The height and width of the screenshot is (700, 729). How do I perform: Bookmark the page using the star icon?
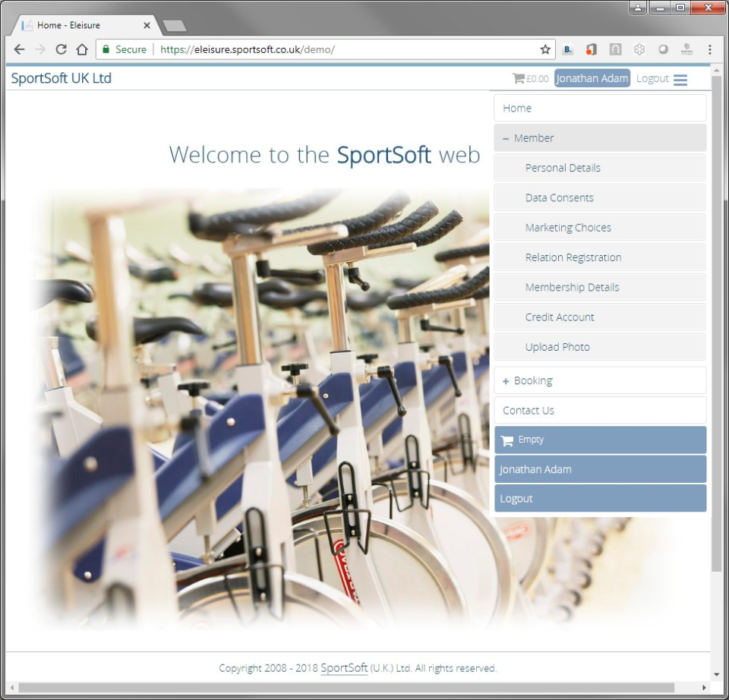click(545, 49)
